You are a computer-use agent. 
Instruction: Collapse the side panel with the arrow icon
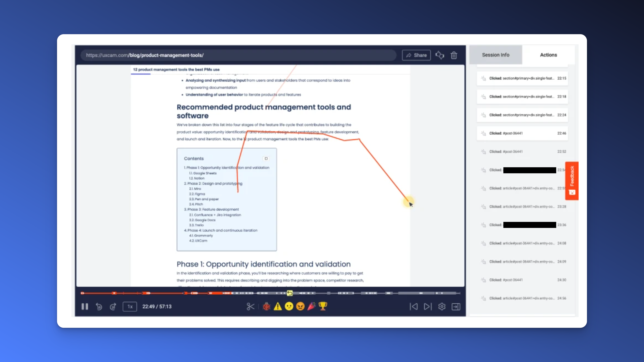tap(456, 307)
